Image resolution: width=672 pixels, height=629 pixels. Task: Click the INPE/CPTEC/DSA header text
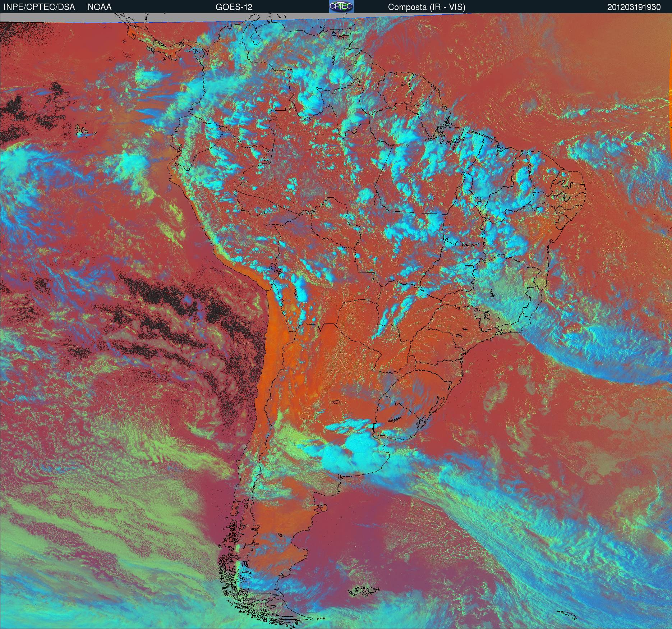pyautogui.click(x=39, y=7)
